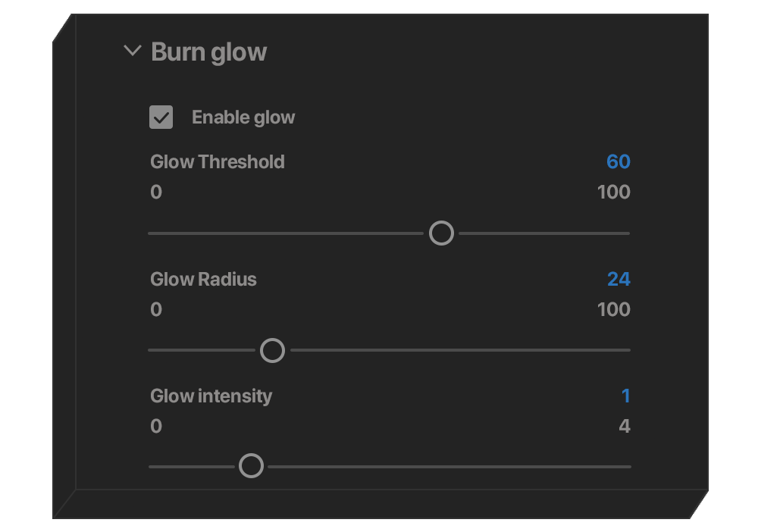This screenshot has height=532, width=758.
Task: Click the Burn glow section title
Action: (208, 52)
